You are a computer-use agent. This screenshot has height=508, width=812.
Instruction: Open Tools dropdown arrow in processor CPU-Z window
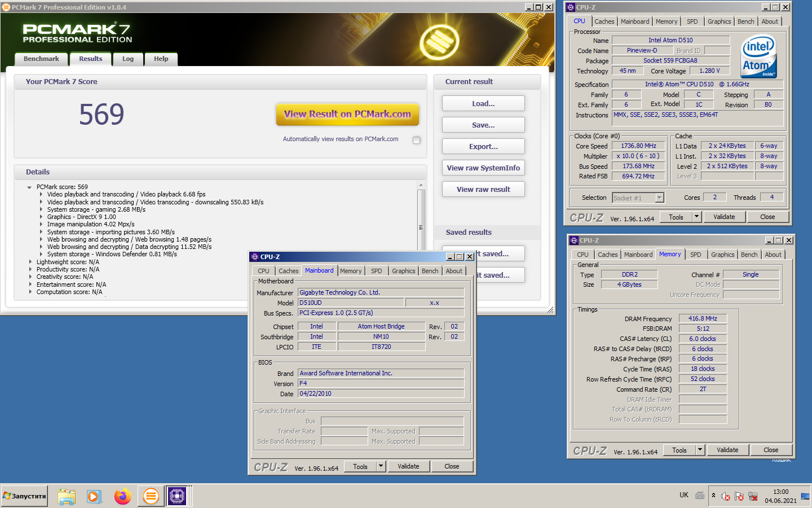pyautogui.click(x=697, y=217)
